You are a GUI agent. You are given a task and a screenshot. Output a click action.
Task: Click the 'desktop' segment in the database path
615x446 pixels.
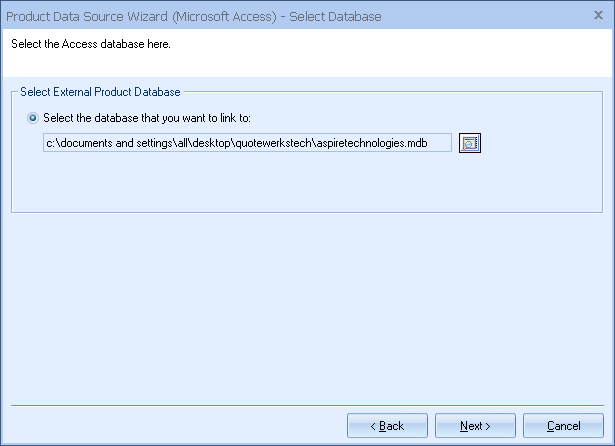pyautogui.click(x=209, y=143)
